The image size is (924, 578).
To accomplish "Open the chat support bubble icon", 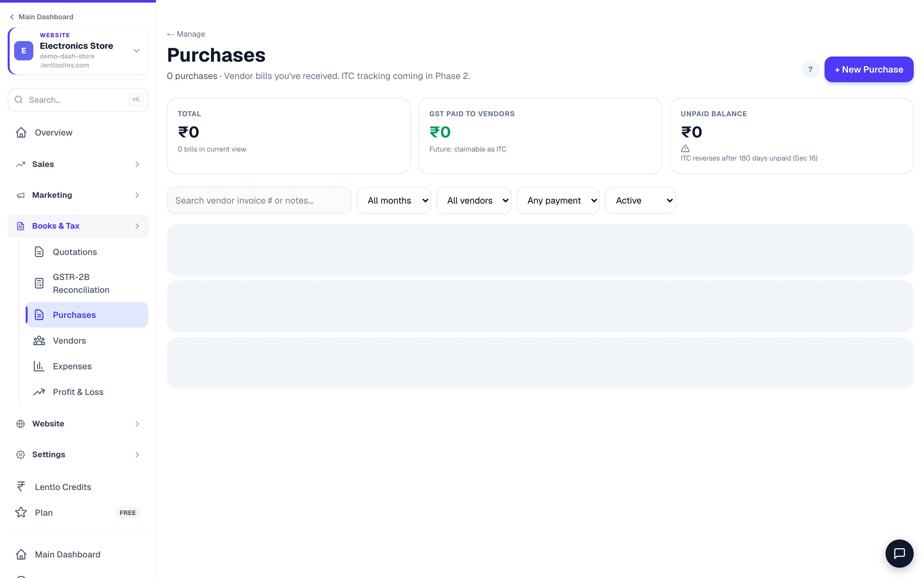I will pos(899,553).
